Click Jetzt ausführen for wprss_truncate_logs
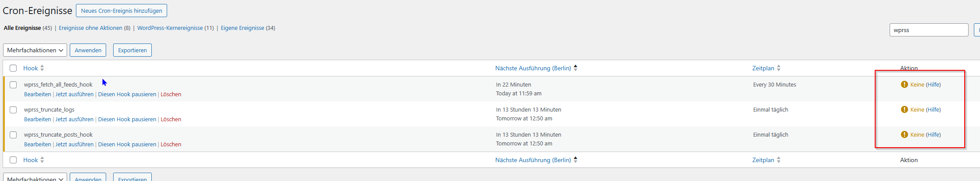 [75, 119]
